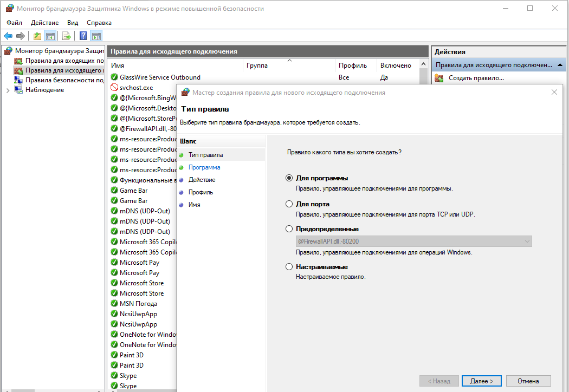Click green check icon beside Функциональные rule
This screenshot has height=392, width=569.
[x=114, y=180]
